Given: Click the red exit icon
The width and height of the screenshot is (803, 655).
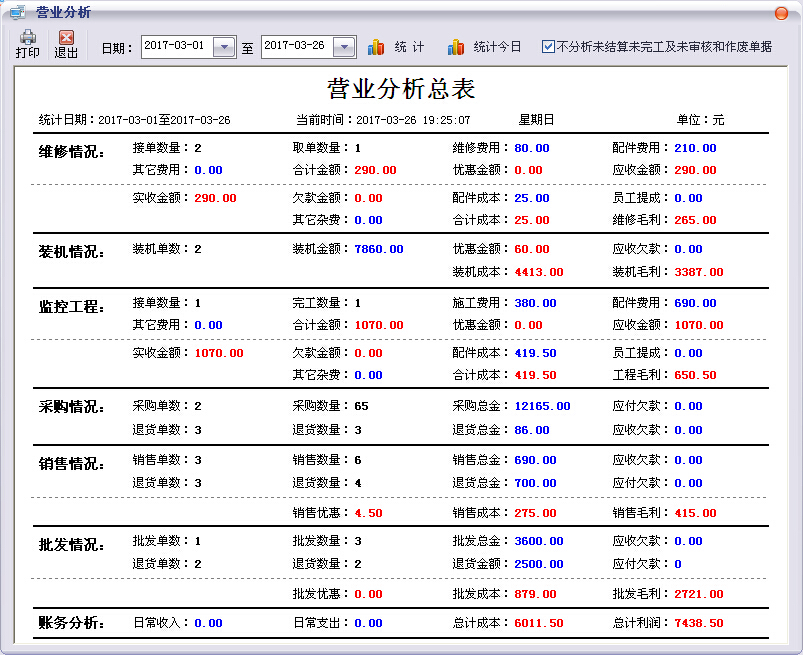Looking at the screenshot, I should click(x=66, y=37).
